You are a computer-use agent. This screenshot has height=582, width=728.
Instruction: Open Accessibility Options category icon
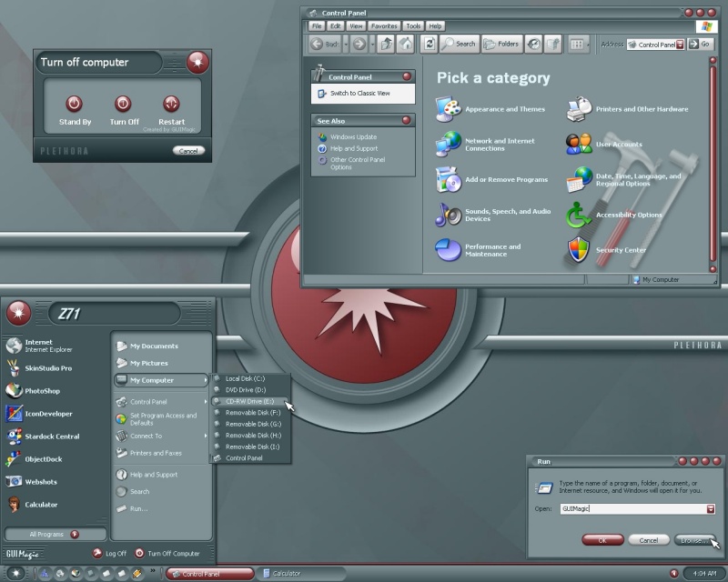point(579,215)
